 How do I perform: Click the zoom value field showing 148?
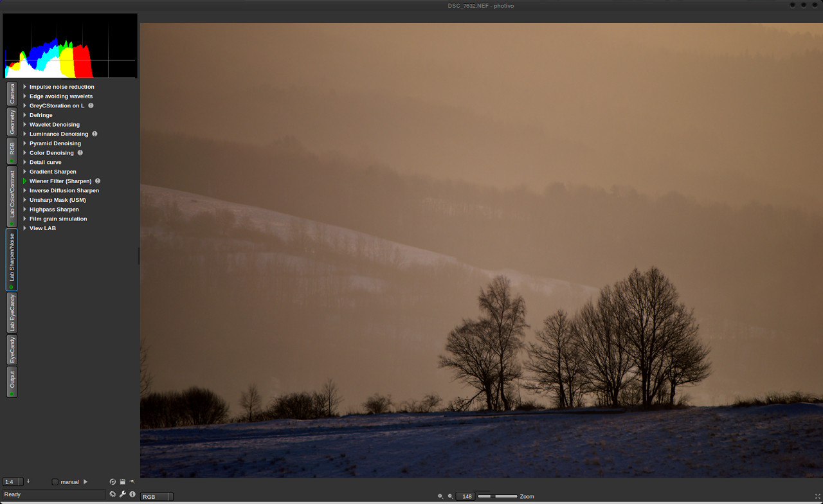coord(466,496)
